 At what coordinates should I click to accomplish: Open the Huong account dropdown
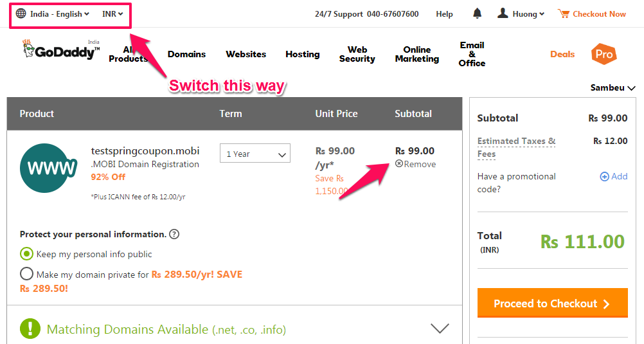[521, 14]
